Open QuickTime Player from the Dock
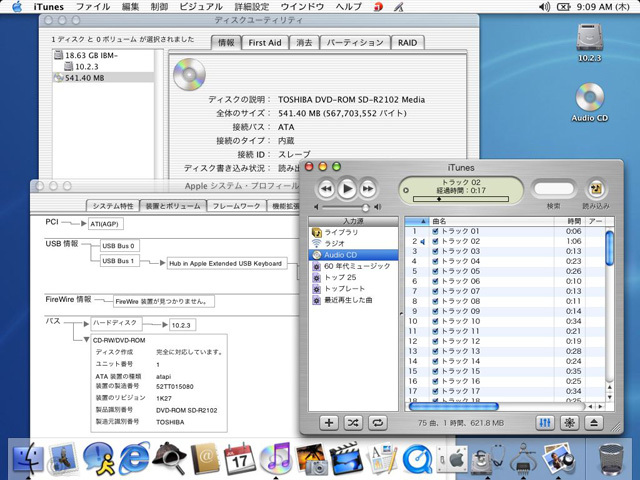This screenshot has height=480, width=640. click(417, 459)
